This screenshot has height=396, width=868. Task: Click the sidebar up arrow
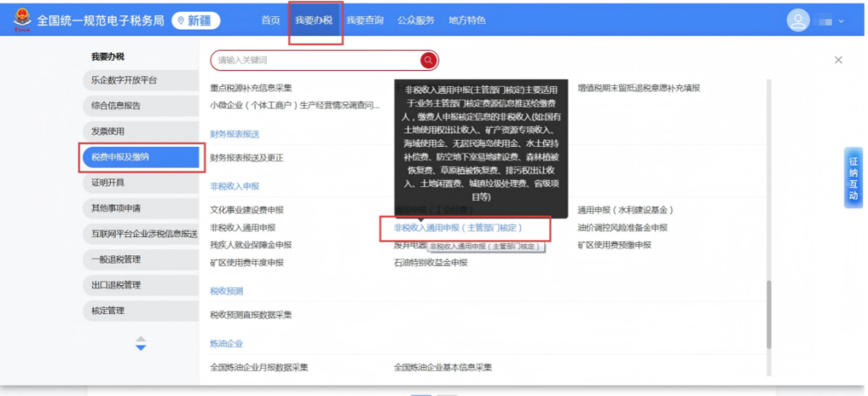pos(141,338)
